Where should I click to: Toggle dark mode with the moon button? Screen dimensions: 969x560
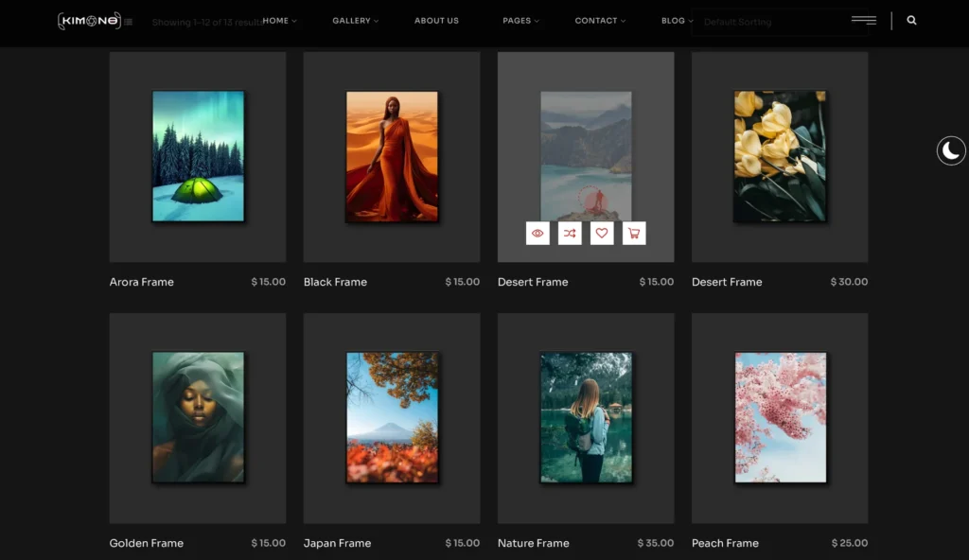[x=951, y=150]
